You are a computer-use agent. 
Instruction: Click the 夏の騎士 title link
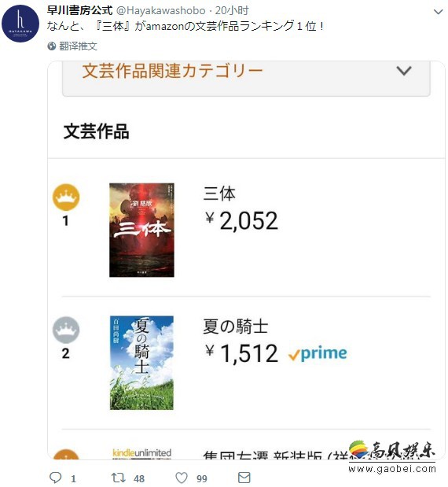pyautogui.click(x=236, y=327)
